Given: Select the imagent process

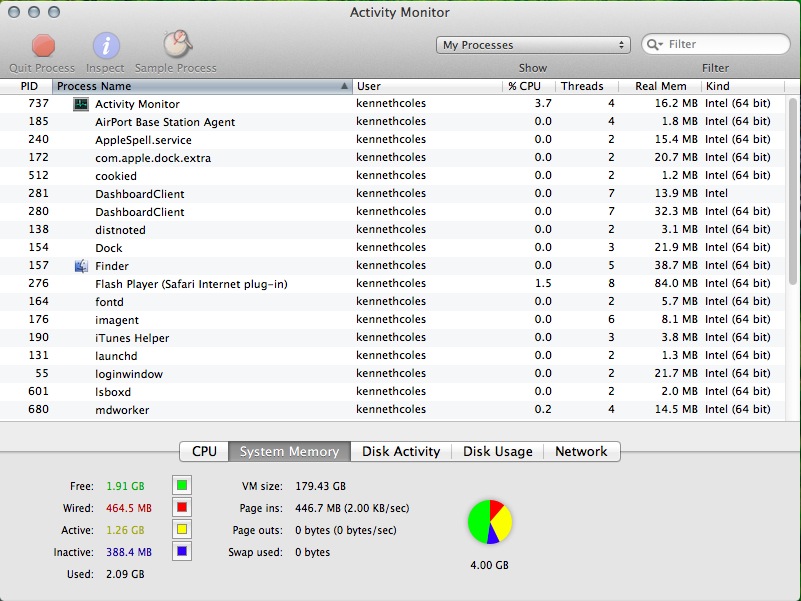Looking at the screenshot, I should coord(392,320).
